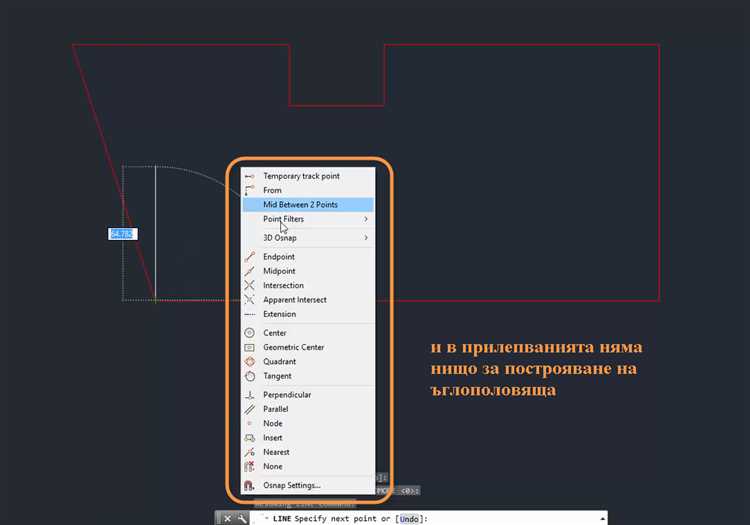This screenshot has width=750, height=525.
Task: Click the Geometric Center icon
Action: pyautogui.click(x=249, y=347)
